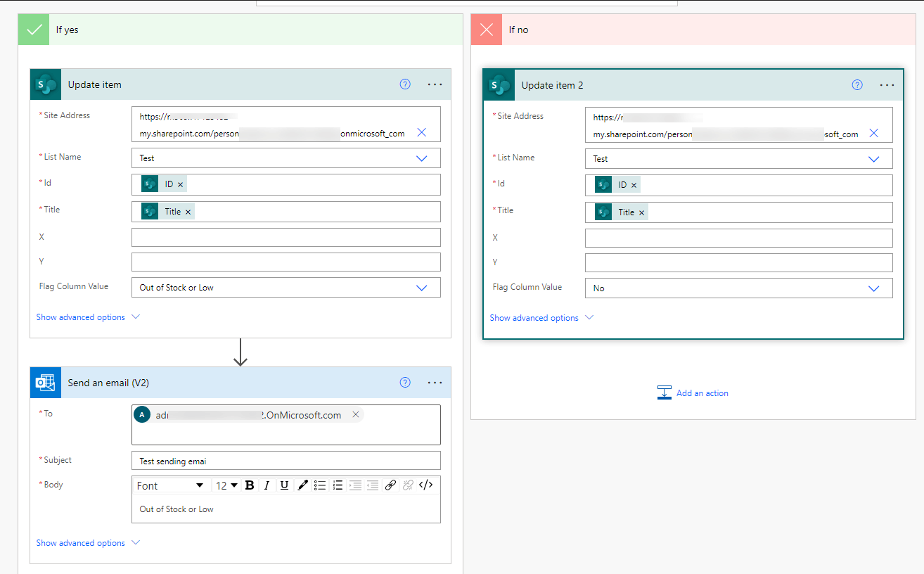Image resolution: width=924 pixels, height=574 pixels.
Task: Remove the email recipient chip in the To field
Action: tap(355, 414)
